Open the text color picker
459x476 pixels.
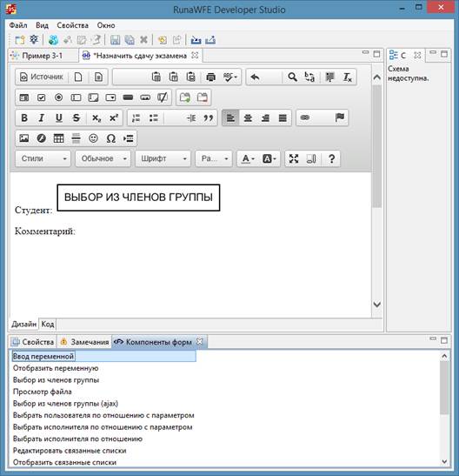248,158
